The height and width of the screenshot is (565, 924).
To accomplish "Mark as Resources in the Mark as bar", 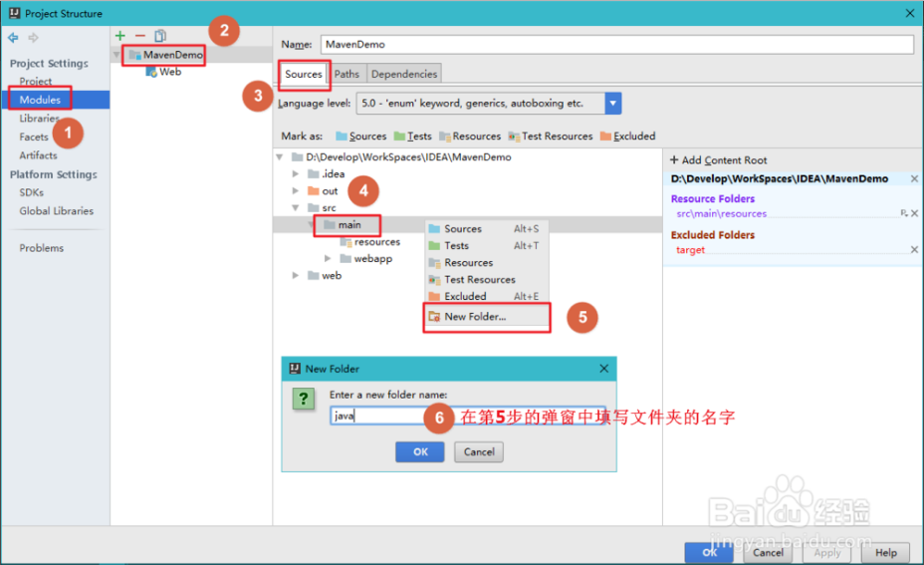I will point(470,137).
